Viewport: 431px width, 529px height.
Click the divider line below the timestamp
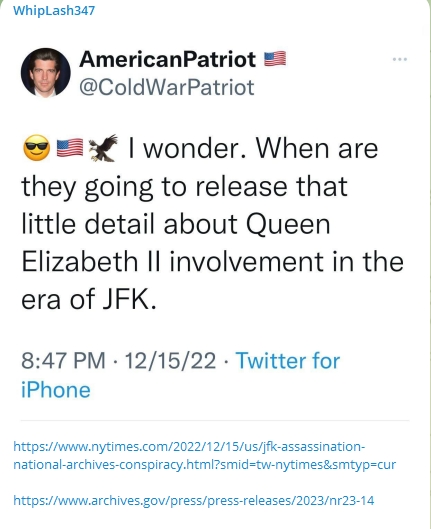tap(215, 421)
